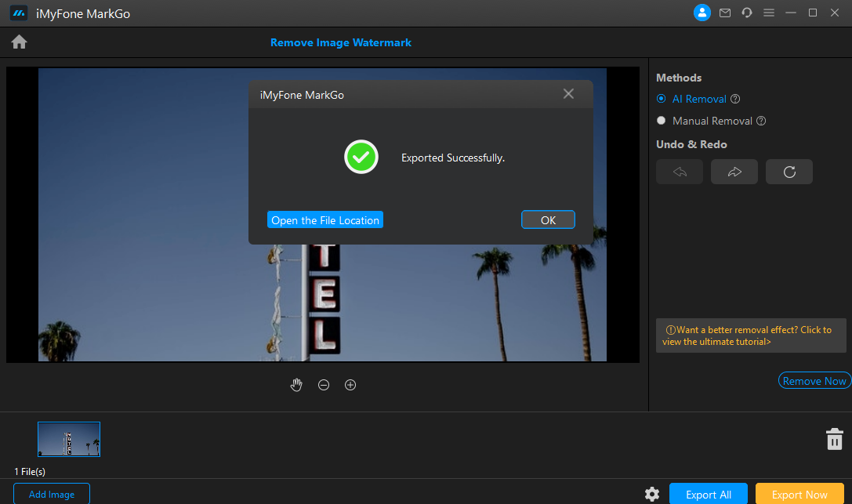This screenshot has height=504, width=852.
Task: Reset changes with the refresh button
Action: pos(789,172)
